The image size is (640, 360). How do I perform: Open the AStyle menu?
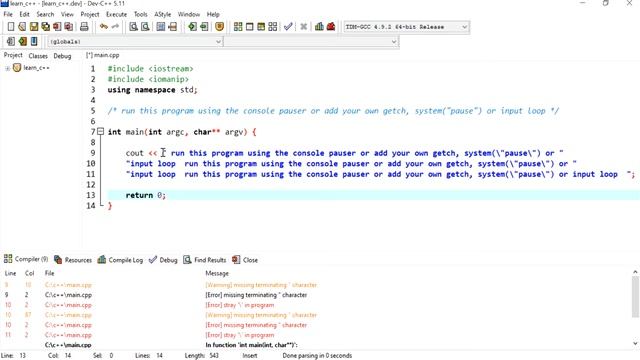(x=162, y=14)
